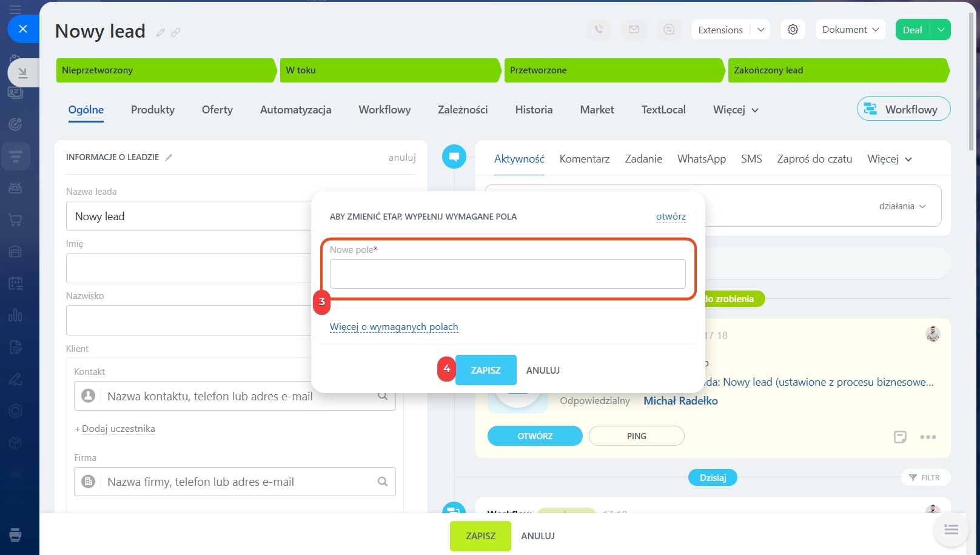Viewport: 980px width, 555px height.
Task: Open settings gear icon
Action: point(793,30)
